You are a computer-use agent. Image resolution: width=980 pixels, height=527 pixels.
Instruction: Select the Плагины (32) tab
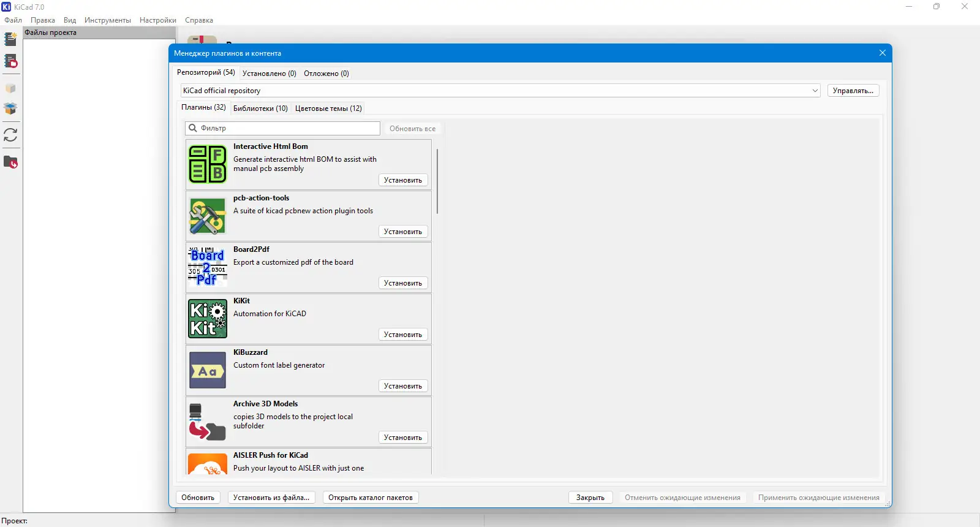click(x=203, y=107)
